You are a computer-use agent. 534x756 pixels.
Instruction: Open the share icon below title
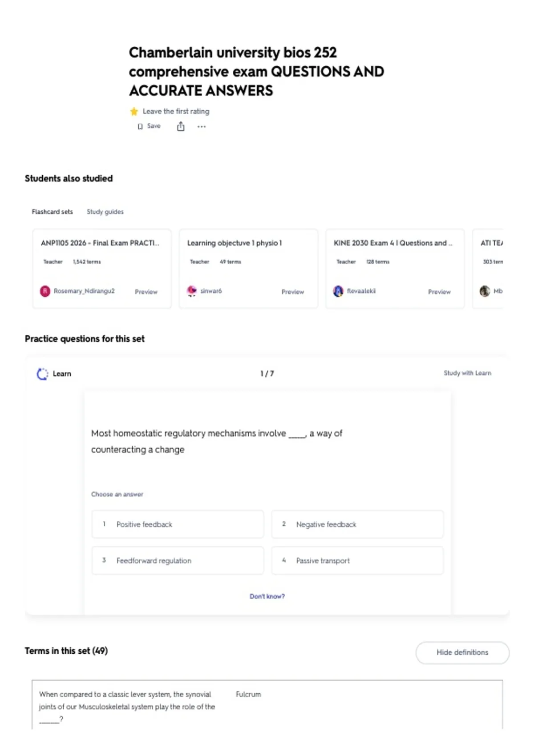pyautogui.click(x=181, y=127)
